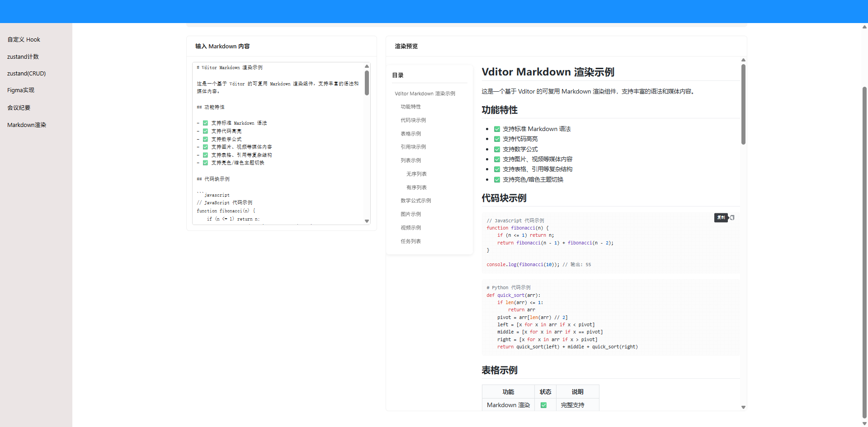Go to 无序列表 in the table of contents
Viewport: 868px width, 427px height.
pyautogui.click(x=416, y=174)
